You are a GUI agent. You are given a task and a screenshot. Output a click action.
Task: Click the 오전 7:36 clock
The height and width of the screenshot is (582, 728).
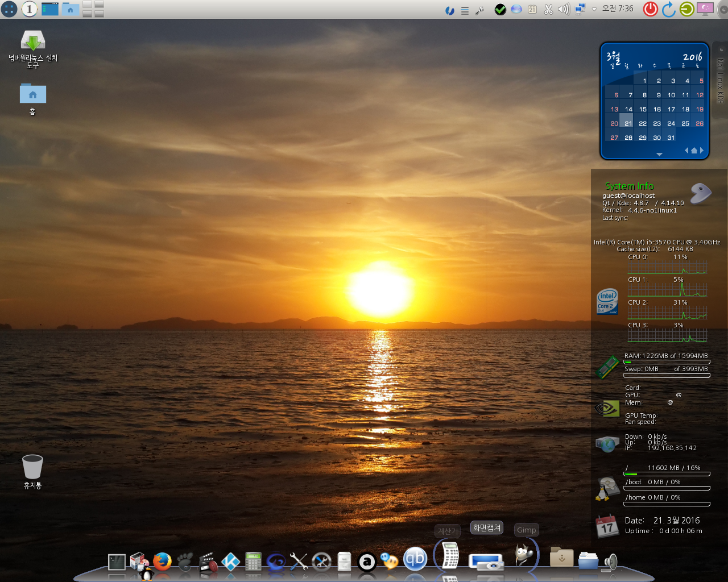coord(618,9)
